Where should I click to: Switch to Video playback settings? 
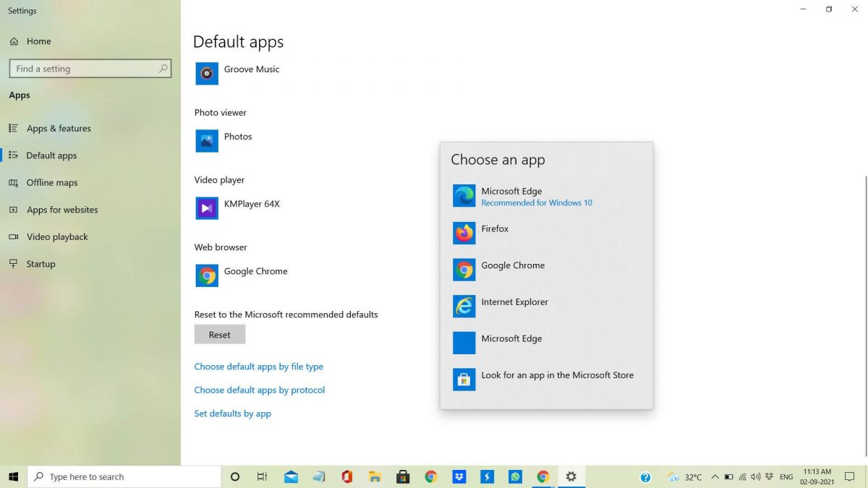click(56, 236)
